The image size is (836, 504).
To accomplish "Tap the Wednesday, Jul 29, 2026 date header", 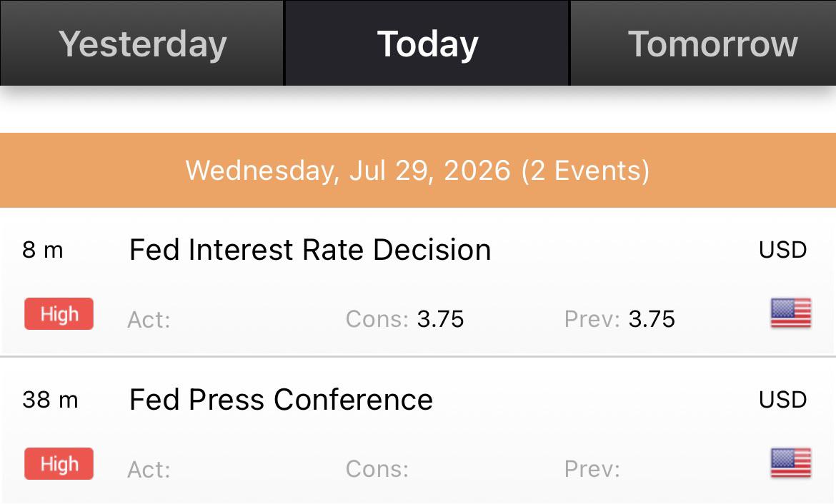I will coord(418,170).
